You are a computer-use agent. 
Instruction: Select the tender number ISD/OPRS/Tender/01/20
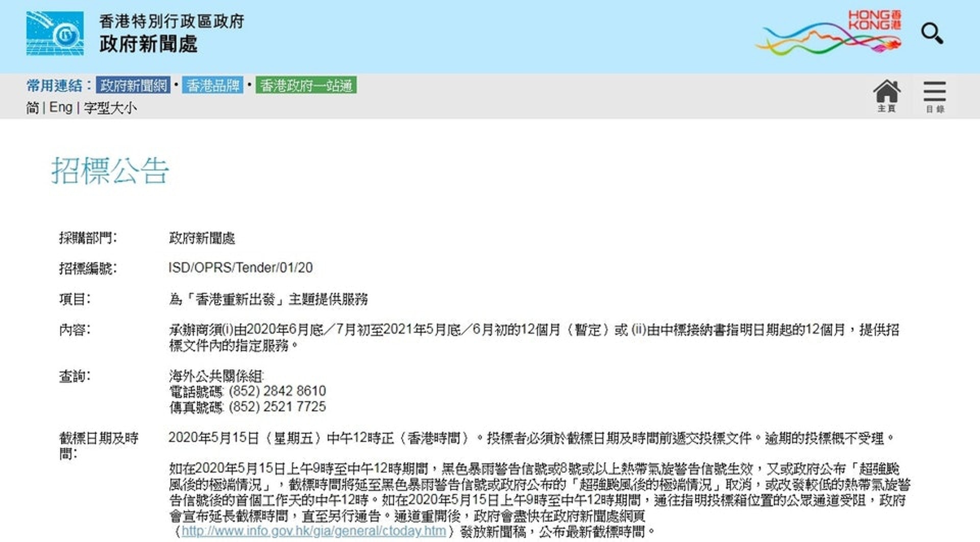click(240, 267)
